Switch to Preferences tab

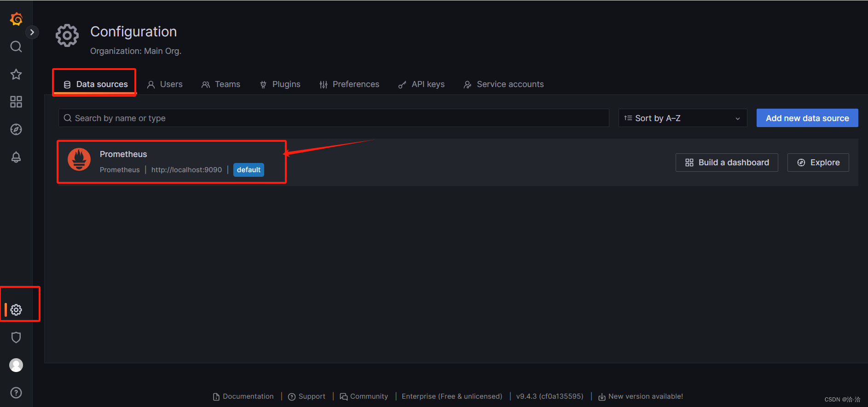point(349,84)
